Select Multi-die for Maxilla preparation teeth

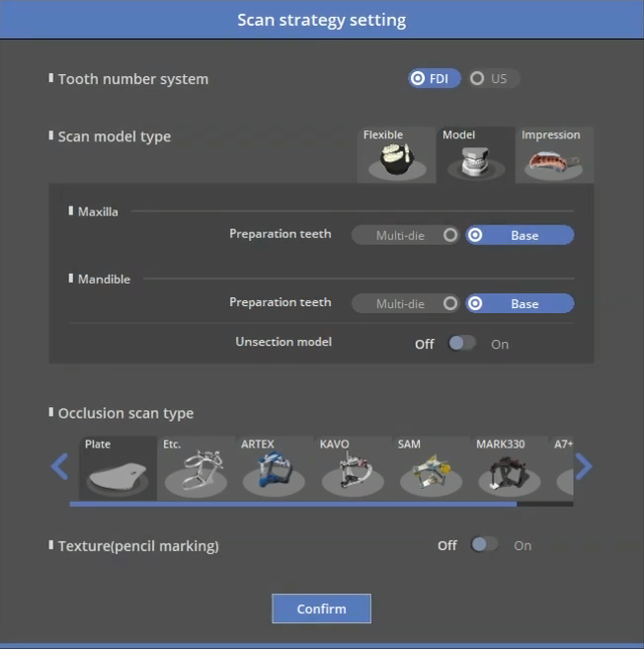405,235
